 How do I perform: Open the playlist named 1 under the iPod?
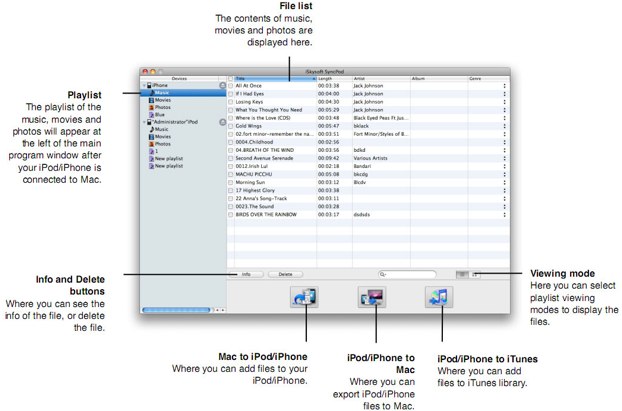[154, 151]
